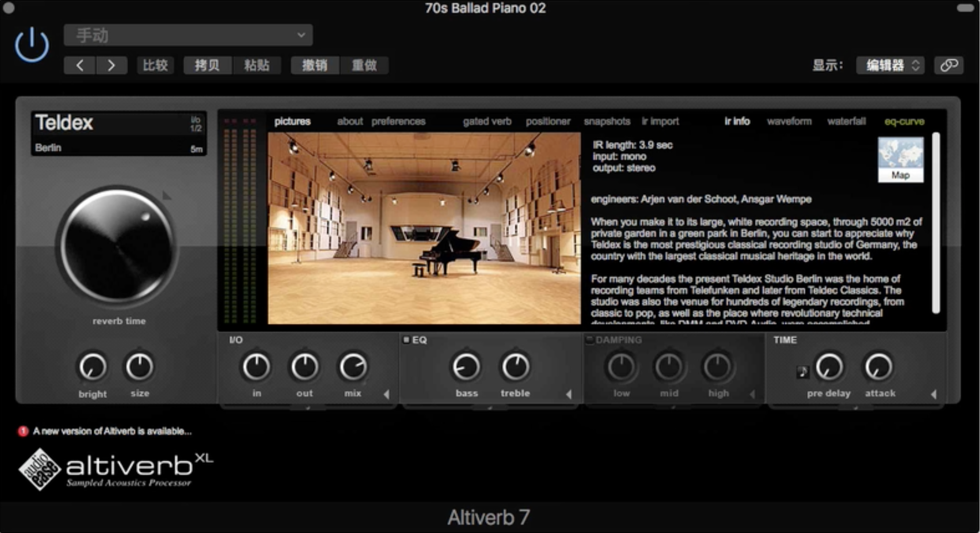Click the pre delay knob

(829, 366)
